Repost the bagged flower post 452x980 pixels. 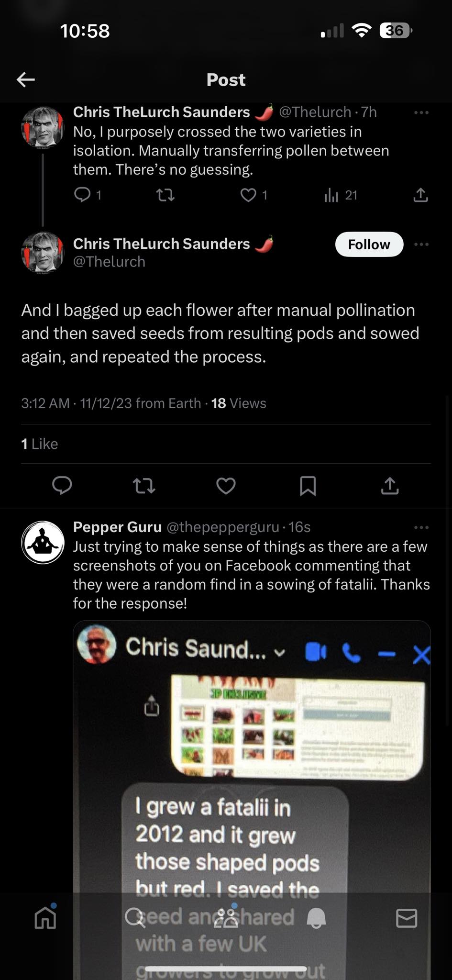point(143,486)
